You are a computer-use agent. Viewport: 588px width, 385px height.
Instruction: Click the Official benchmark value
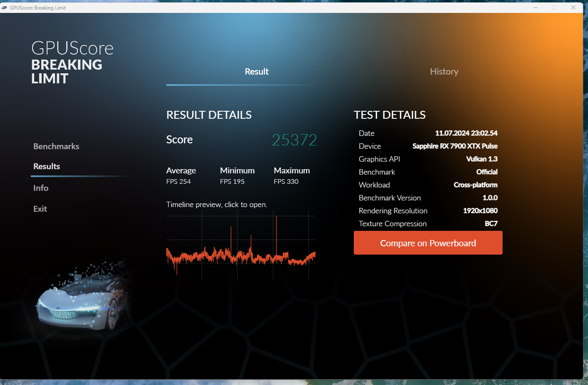tap(487, 172)
